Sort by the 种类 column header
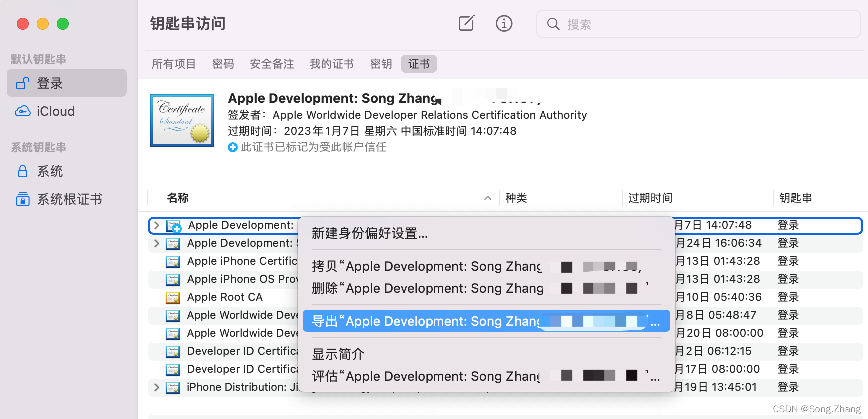868x419 pixels. click(x=516, y=198)
